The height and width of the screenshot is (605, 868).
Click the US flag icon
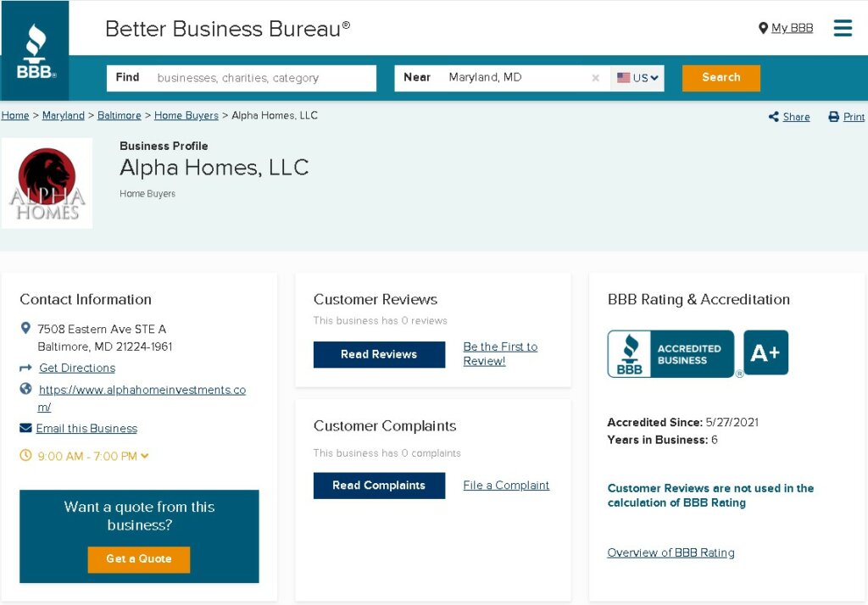pyautogui.click(x=624, y=77)
